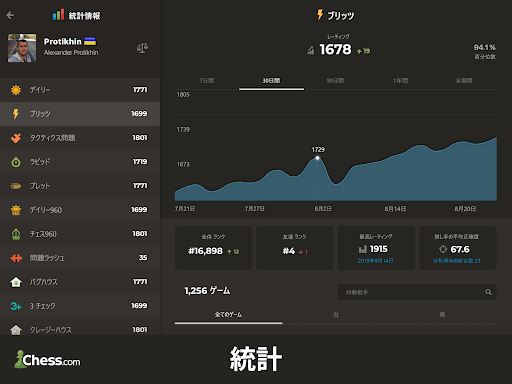Switch to the 全期間 range tab

464,81
